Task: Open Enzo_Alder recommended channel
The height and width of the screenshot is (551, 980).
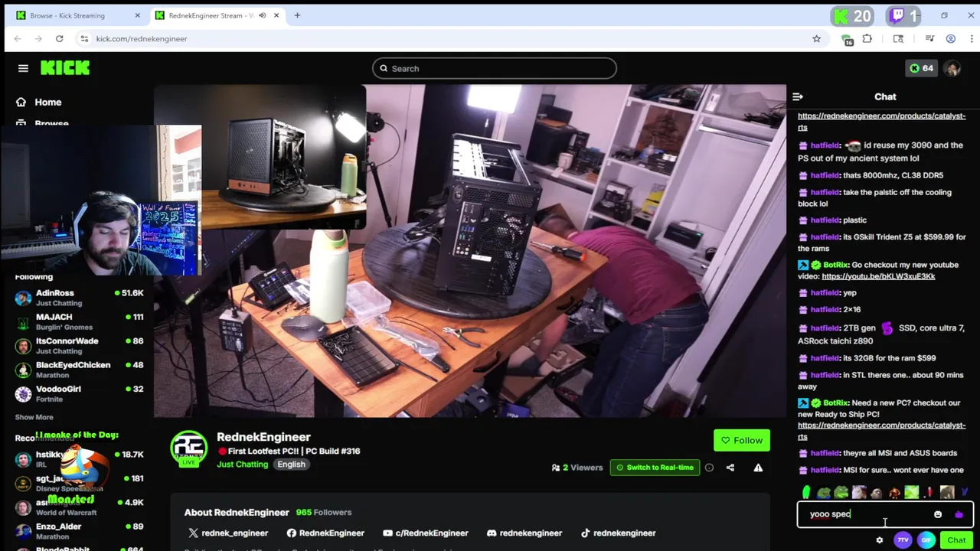Action: [79, 531]
